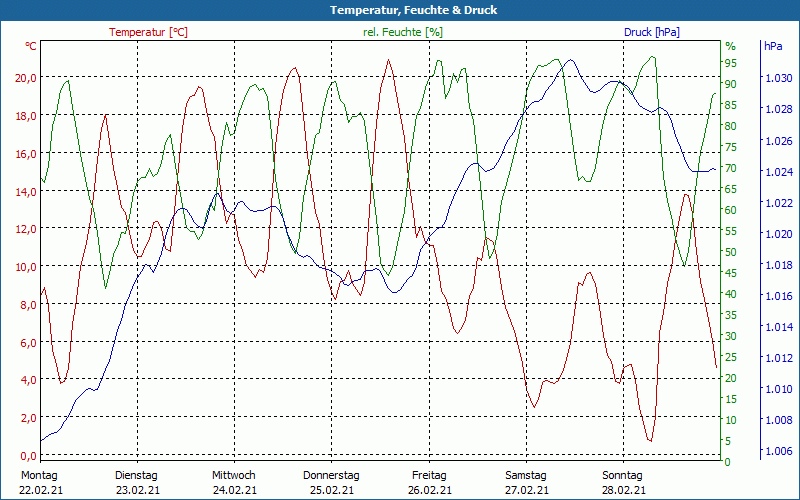This screenshot has height=500, width=800.
Task: Click the blue 'hPa' axis unit label
Action: [x=773, y=46]
